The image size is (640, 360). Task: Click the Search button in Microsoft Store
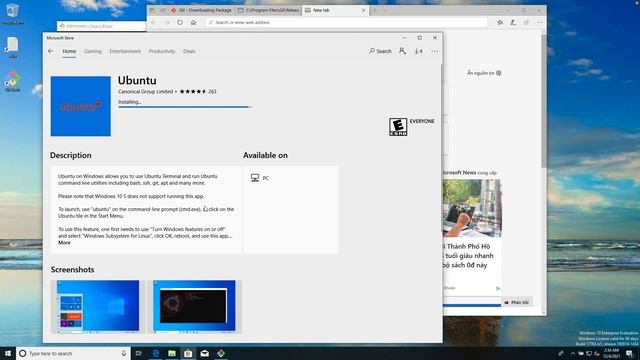(x=380, y=51)
